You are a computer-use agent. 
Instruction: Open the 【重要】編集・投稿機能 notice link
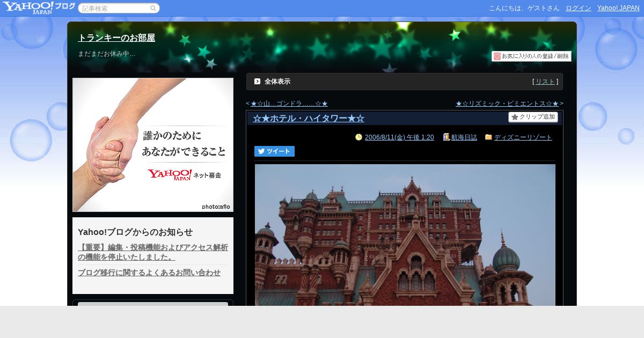[153, 252]
